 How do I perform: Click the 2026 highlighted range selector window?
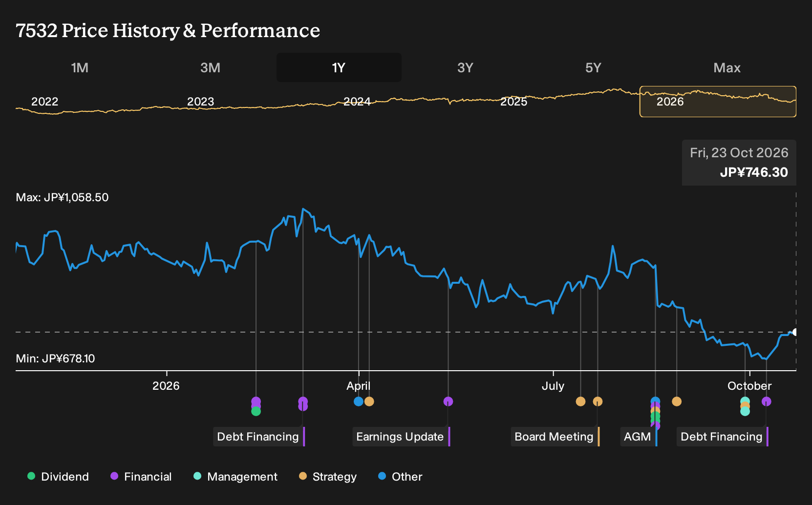pos(718,102)
